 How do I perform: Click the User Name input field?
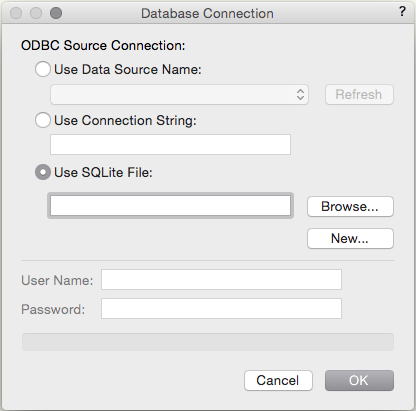(221, 280)
